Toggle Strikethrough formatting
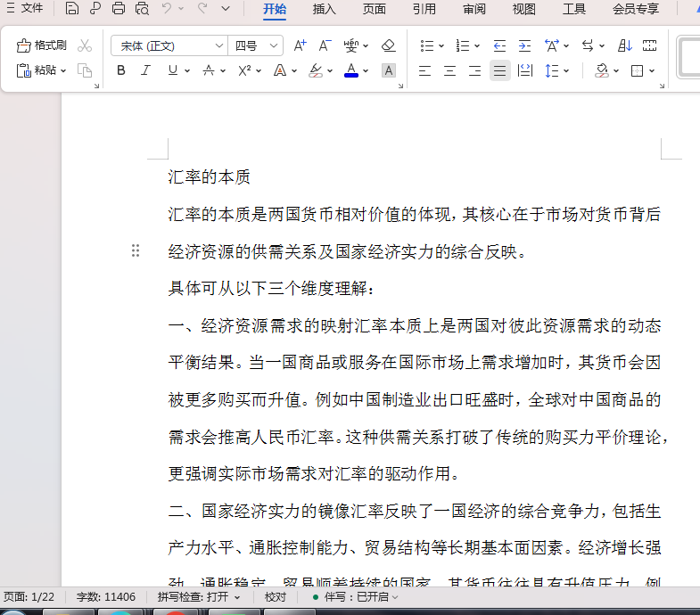700x615 pixels. (x=209, y=70)
